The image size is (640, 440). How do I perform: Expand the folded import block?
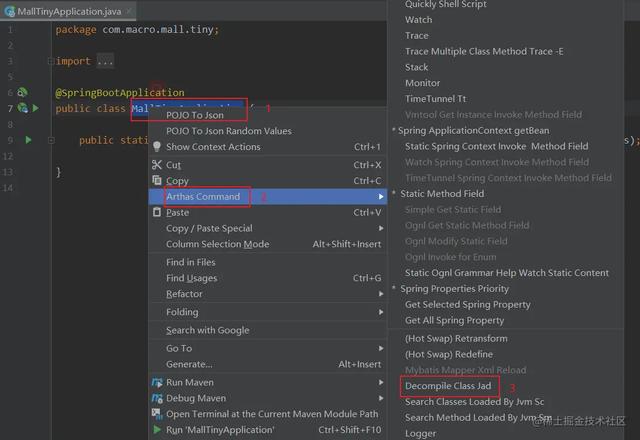point(105,61)
